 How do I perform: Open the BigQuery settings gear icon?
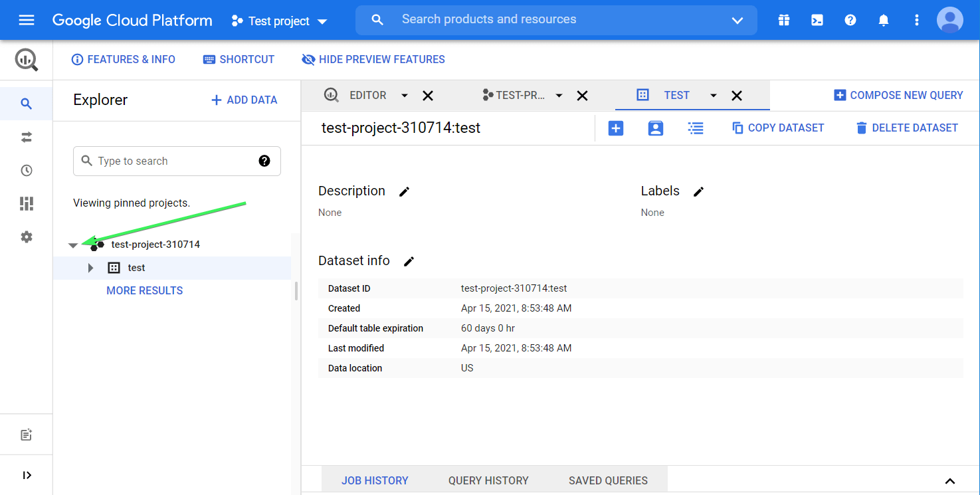26,237
